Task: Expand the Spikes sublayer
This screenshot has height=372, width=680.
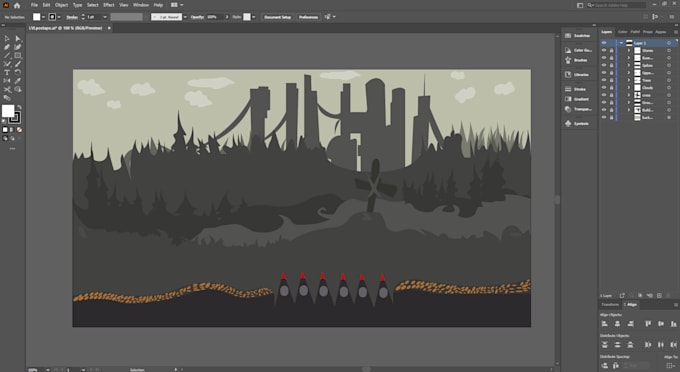Action: coord(628,65)
